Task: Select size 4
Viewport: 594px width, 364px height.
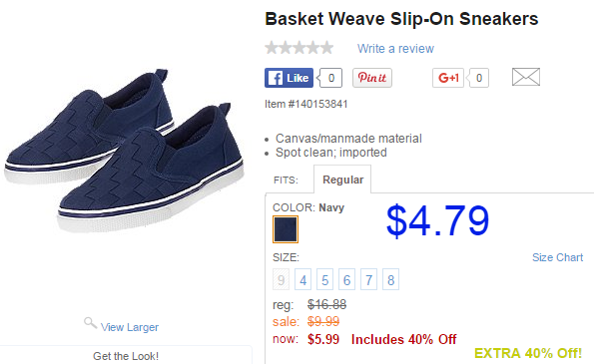Action: [x=302, y=279]
